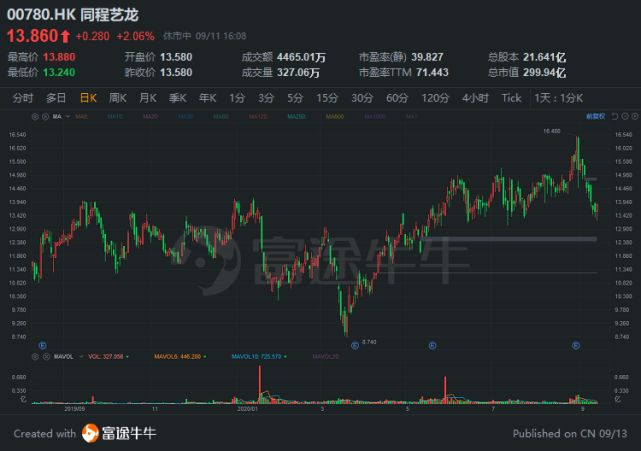Expand the MA indicator dropdown arrow

[68, 117]
